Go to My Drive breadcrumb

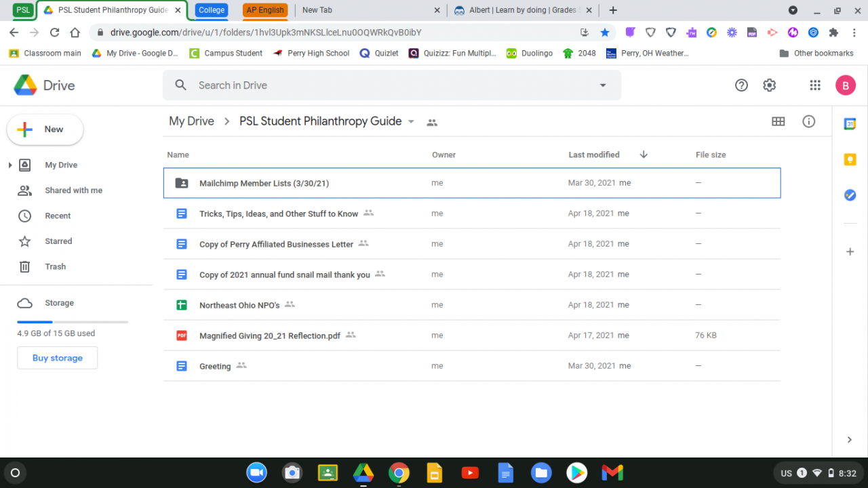pos(191,121)
